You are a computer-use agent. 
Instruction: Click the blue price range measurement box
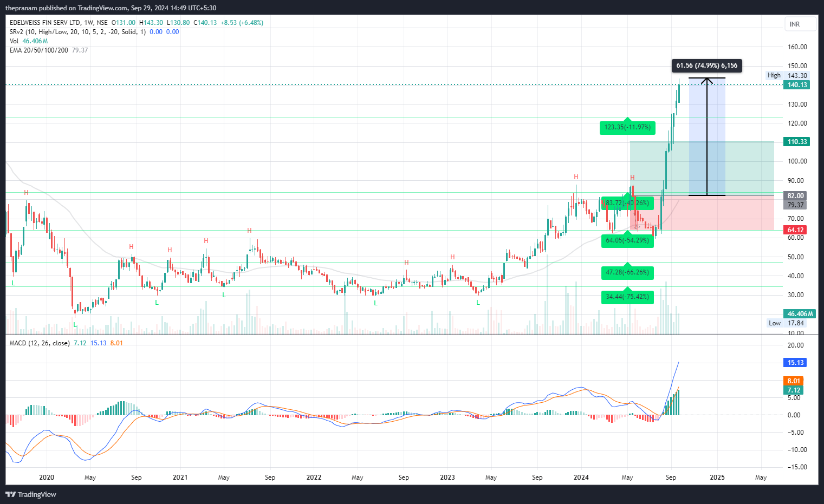707,136
